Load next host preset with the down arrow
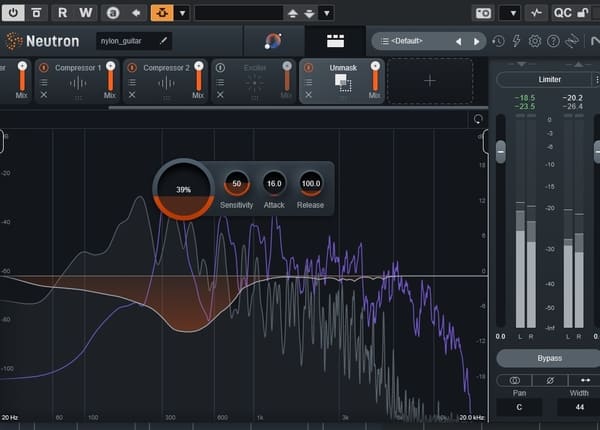The image size is (600, 430). [309, 14]
